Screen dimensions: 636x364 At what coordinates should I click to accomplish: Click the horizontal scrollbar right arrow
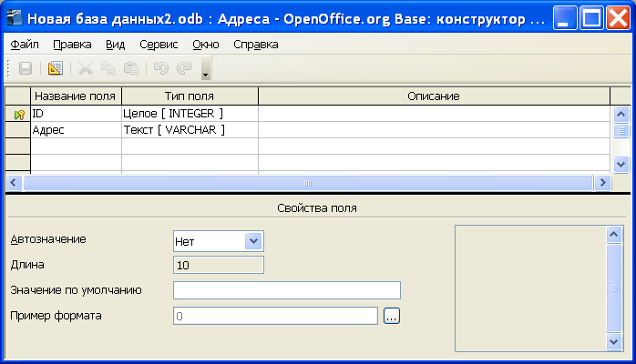pyautogui.click(x=602, y=183)
